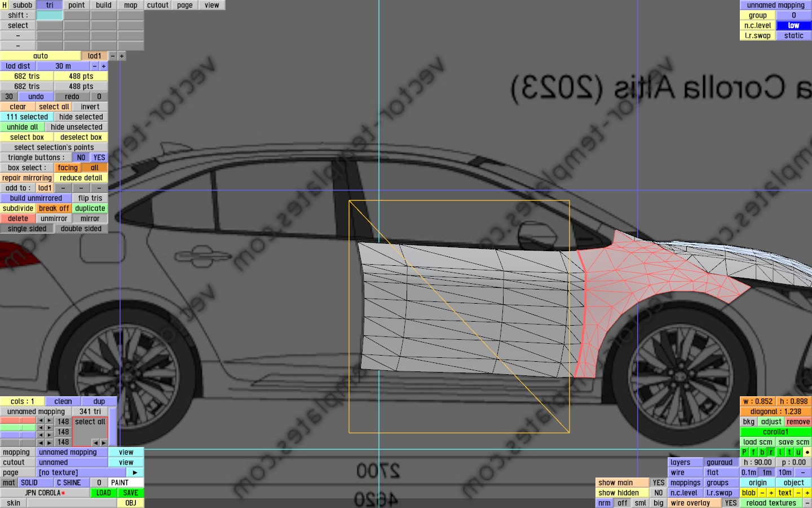Viewport: 812px width, 508px height.
Task: Set back view with the b button
Action: pos(762,452)
